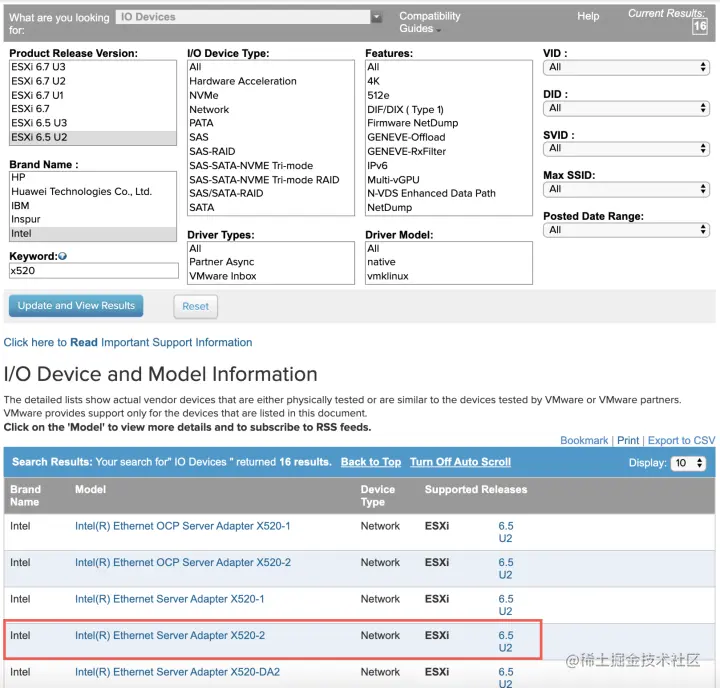Image resolution: width=720 pixels, height=688 pixels.
Task: Click the Keyword help info icon
Action: [x=63, y=256]
